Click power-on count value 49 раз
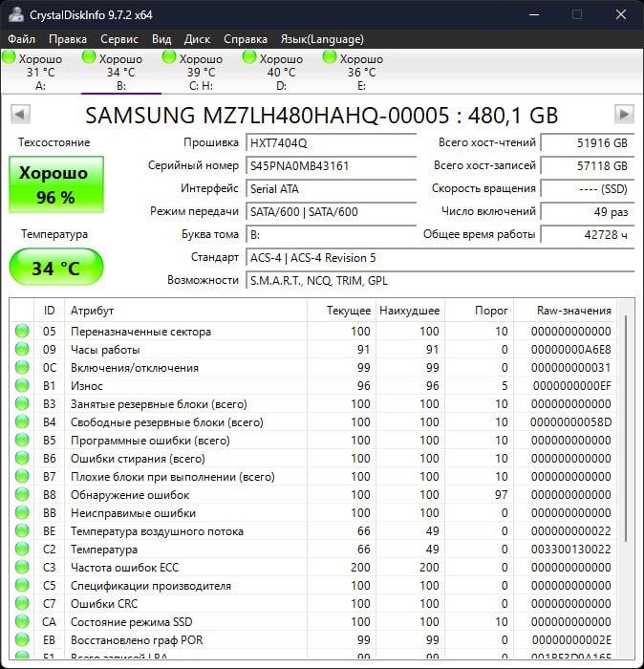 (x=588, y=211)
